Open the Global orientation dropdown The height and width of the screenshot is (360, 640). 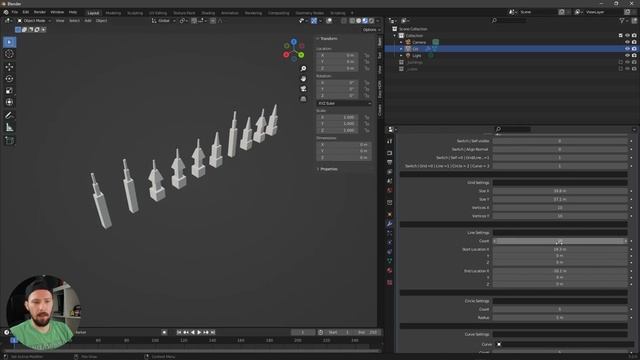[x=163, y=21]
